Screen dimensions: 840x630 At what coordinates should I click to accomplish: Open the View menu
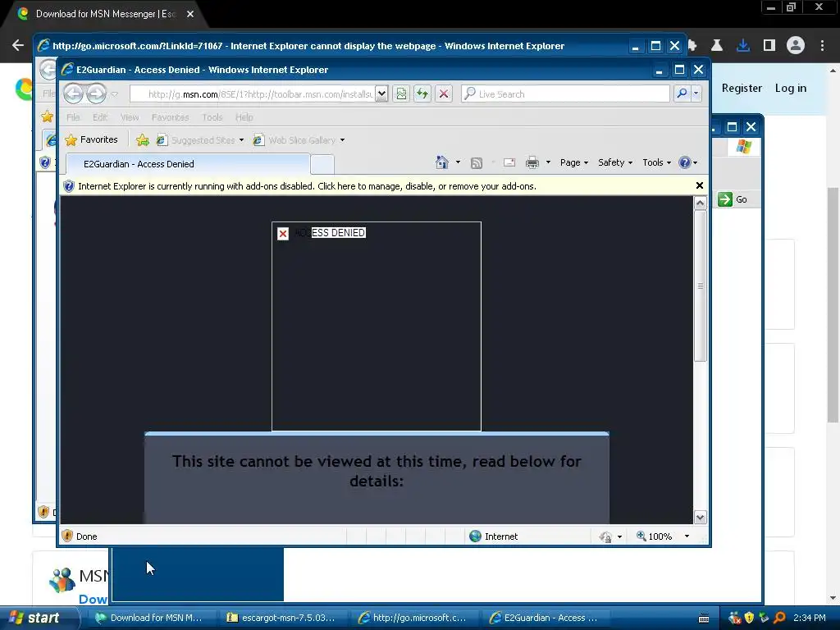click(x=130, y=117)
